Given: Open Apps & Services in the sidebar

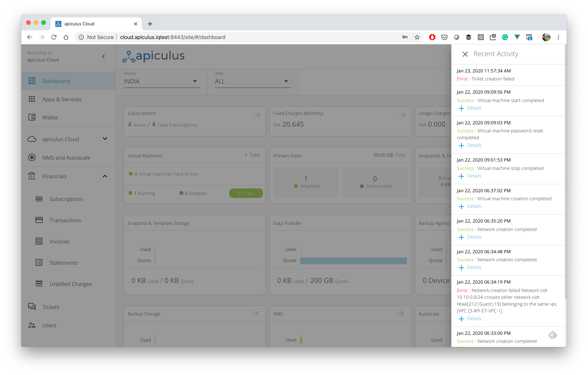Looking at the screenshot, I should [x=68, y=99].
